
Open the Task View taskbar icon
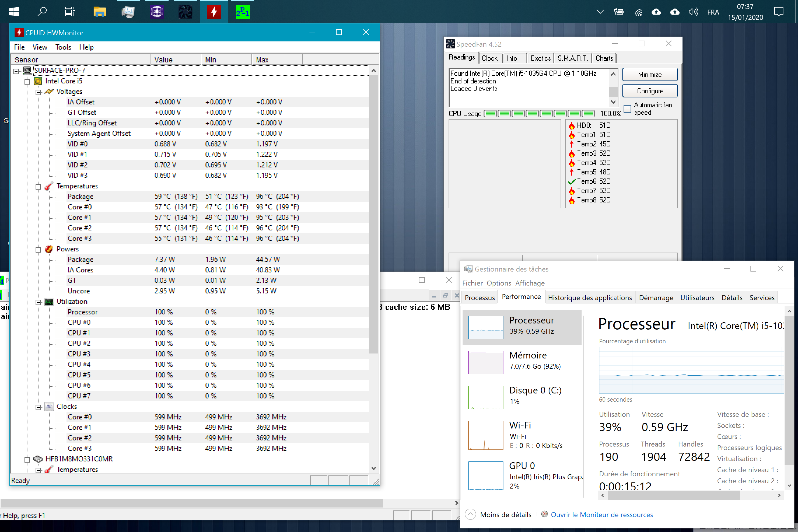click(x=70, y=12)
